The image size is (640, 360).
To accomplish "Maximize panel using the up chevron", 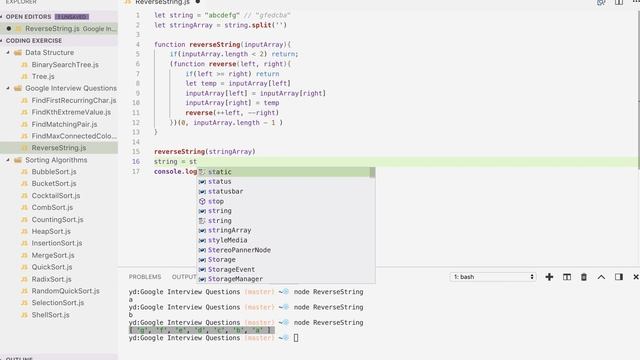I will pyautogui.click(x=601, y=277).
